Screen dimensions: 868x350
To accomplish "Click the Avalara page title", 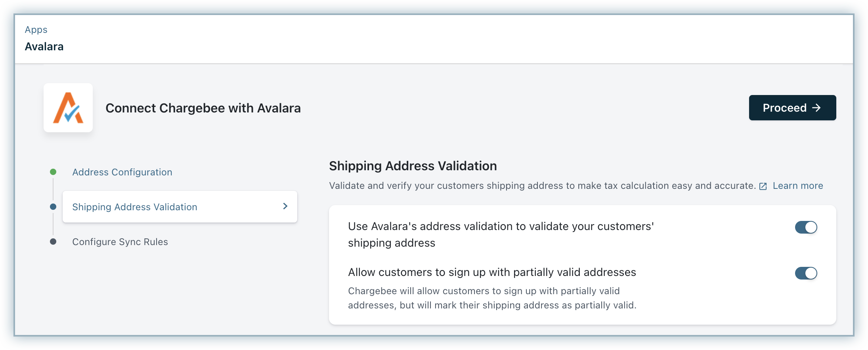I will click(44, 47).
